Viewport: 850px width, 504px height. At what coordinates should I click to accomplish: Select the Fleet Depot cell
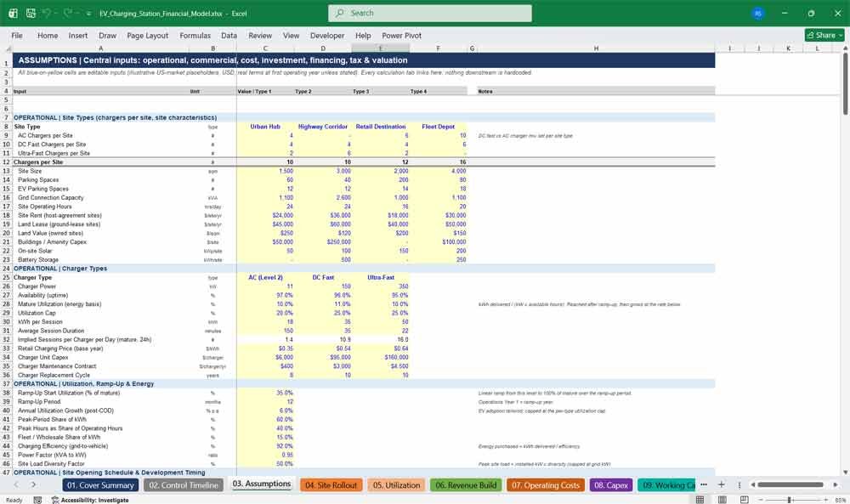pyautogui.click(x=438, y=127)
